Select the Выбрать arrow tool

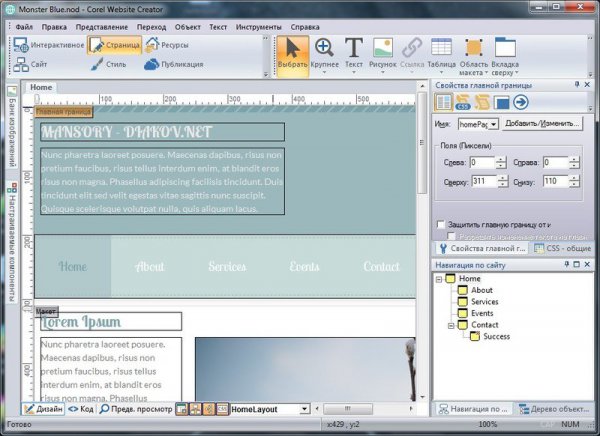(293, 56)
